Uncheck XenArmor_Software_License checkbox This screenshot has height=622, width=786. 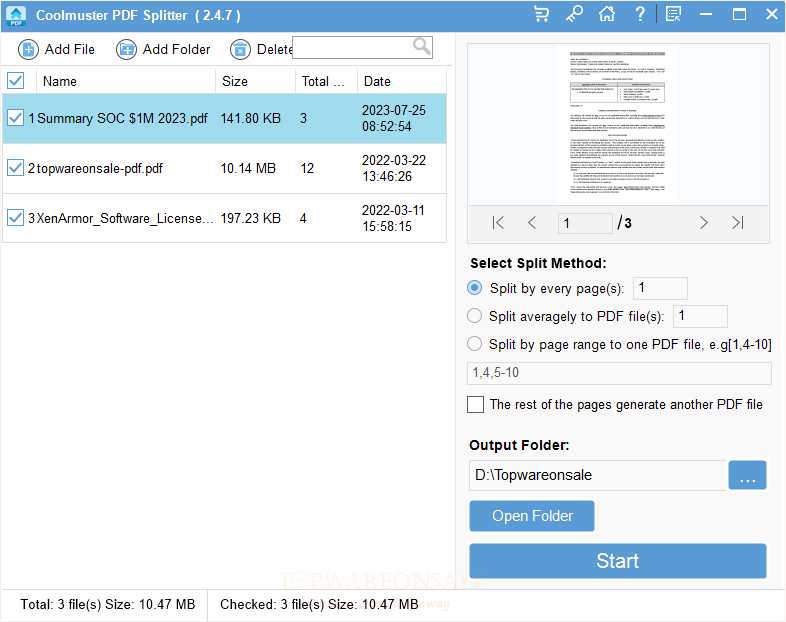16,218
